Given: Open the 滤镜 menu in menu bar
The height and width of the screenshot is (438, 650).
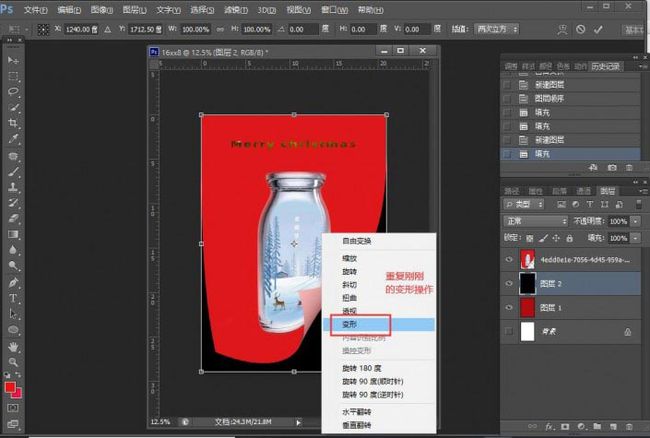Looking at the screenshot, I should click(x=235, y=10).
